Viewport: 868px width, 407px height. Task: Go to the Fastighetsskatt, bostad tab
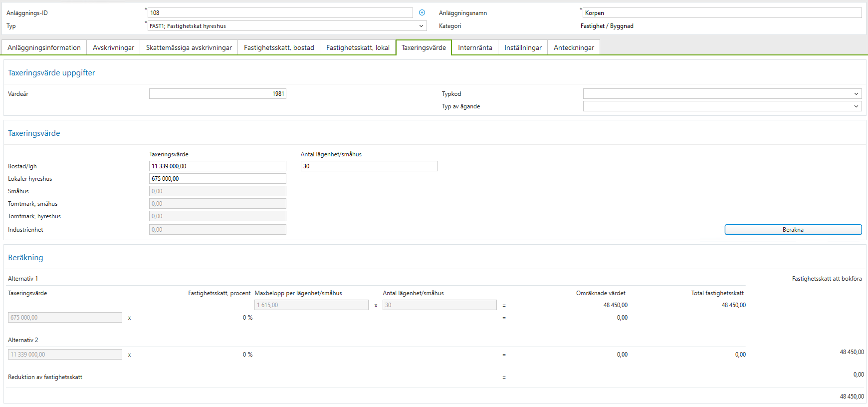(279, 47)
